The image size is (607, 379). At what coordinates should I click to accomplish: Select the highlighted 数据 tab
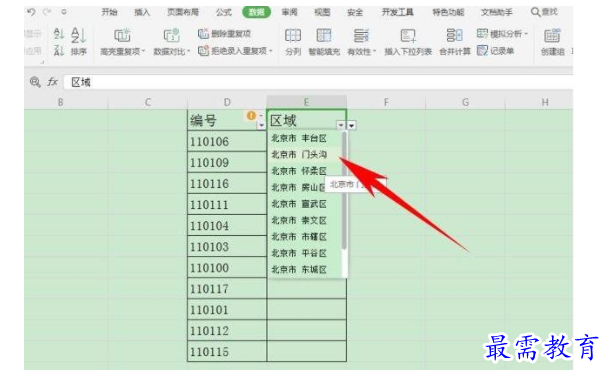coord(256,12)
